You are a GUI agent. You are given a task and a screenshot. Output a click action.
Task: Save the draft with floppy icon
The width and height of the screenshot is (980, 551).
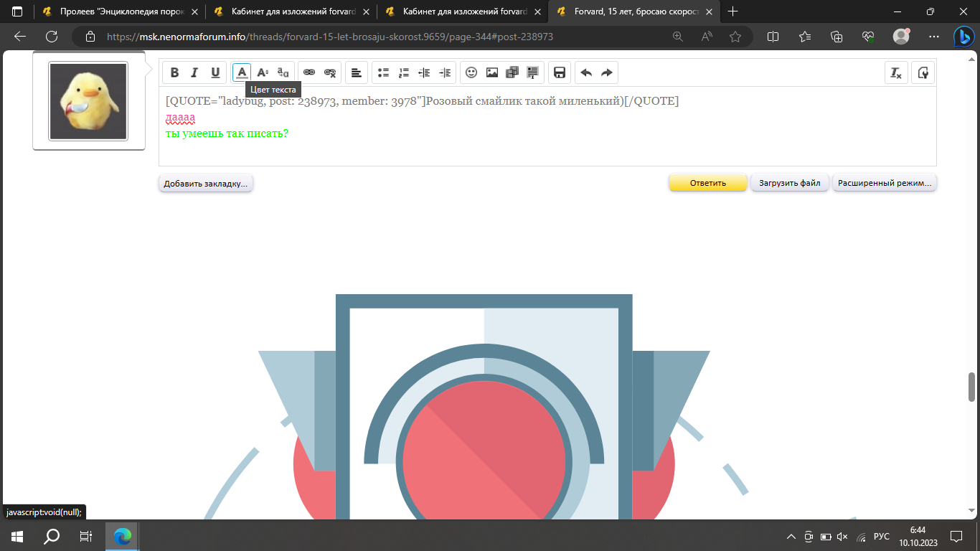560,72
